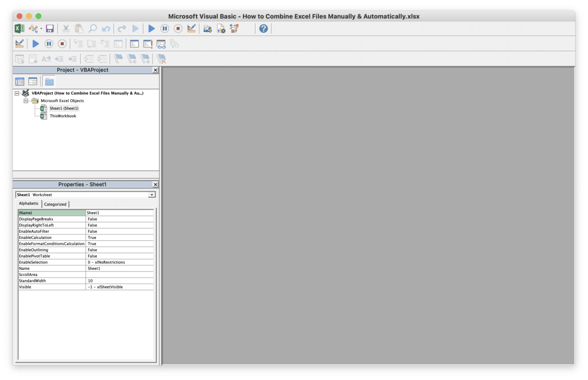The width and height of the screenshot is (588, 380).
Task: Click View Microsoft Excel icon
Action: [x=20, y=28]
